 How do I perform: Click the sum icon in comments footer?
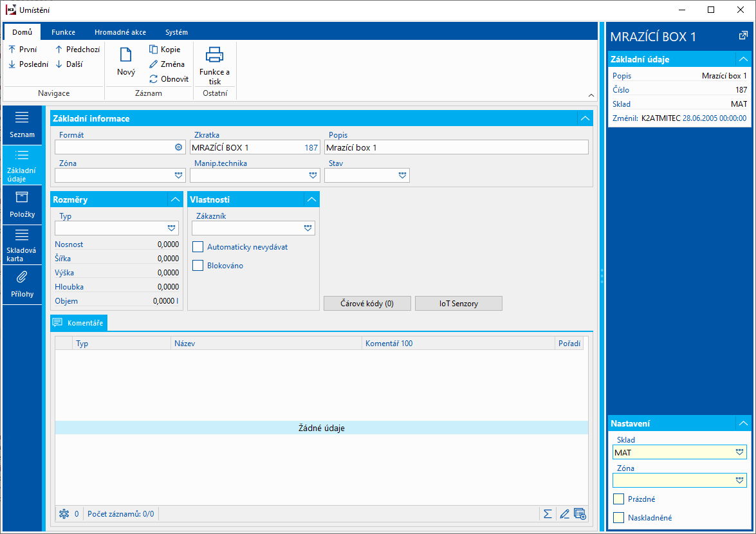(548, 513)
